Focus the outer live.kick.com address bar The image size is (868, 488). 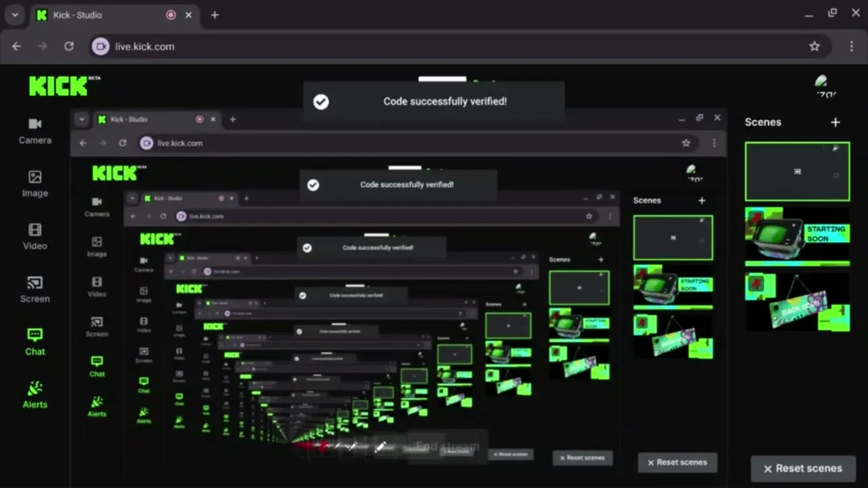coord(461,46)
